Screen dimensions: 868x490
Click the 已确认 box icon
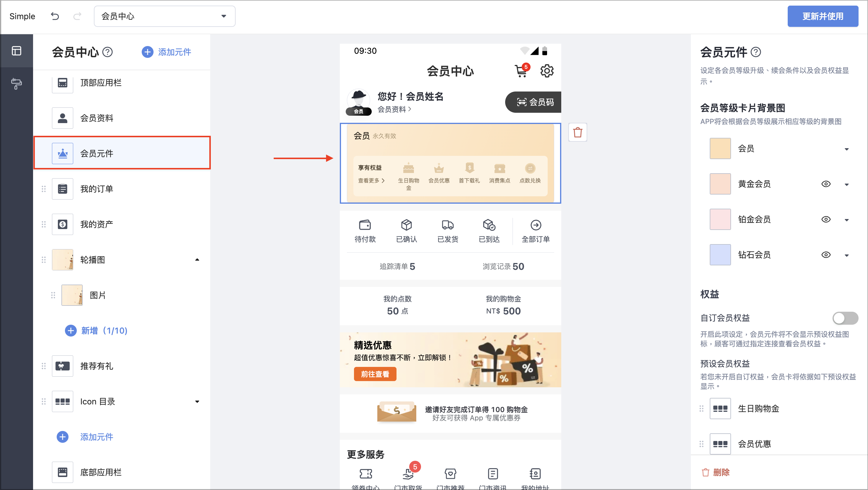click(406, 225)
